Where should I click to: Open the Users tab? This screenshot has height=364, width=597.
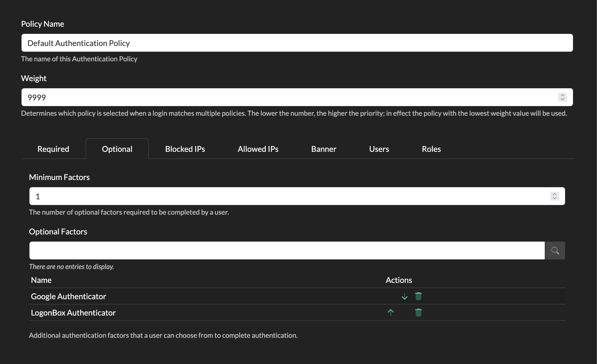click(379, 149)
